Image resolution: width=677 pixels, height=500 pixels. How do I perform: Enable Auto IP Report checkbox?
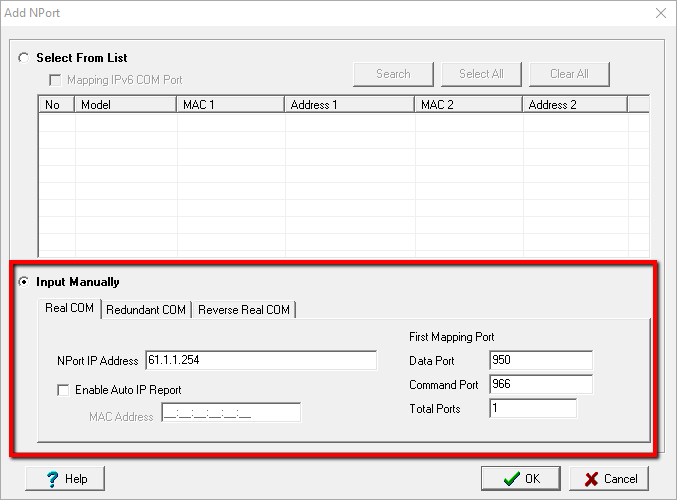[64, 389]
